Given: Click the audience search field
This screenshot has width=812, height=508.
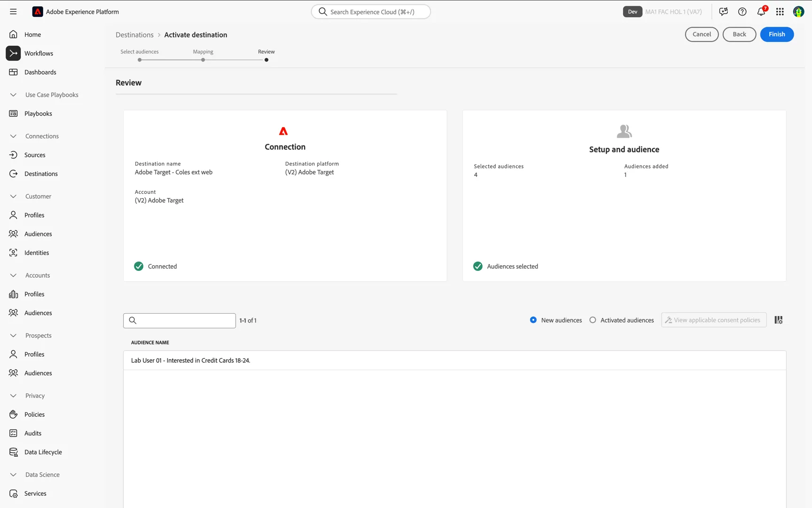Looking at the screenshot, I should (x=180, y=320).
